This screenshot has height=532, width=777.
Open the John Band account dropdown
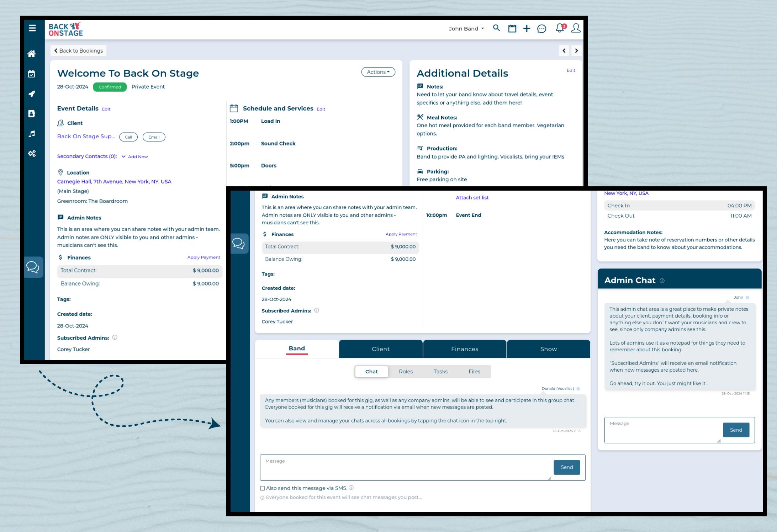pyautogui.click(x=466, y=28)
